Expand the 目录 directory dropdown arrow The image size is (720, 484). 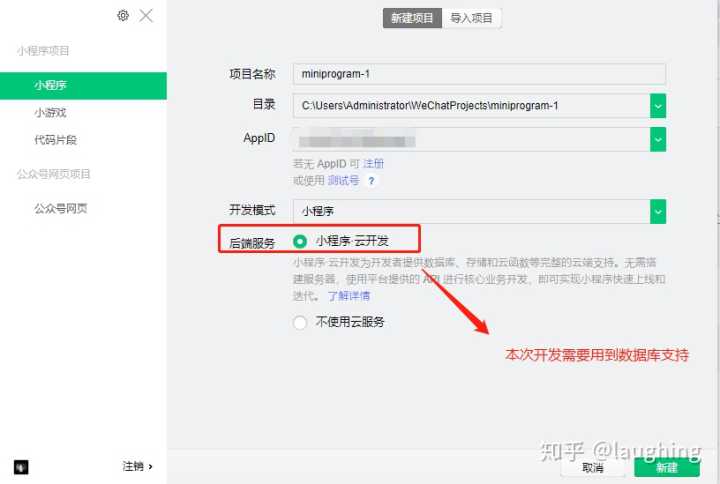coord(657,105)
